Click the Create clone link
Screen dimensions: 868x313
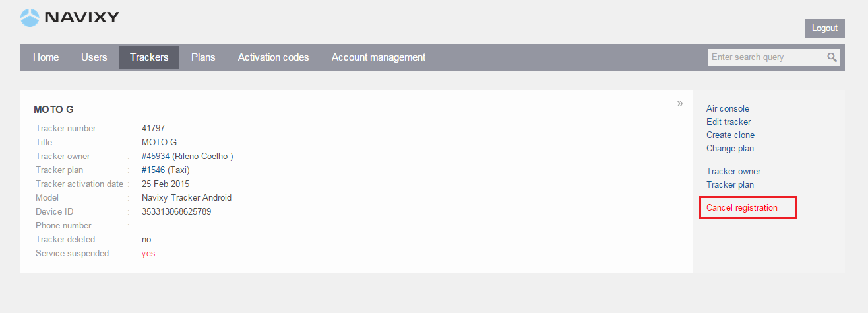click(x=730, y=135)
